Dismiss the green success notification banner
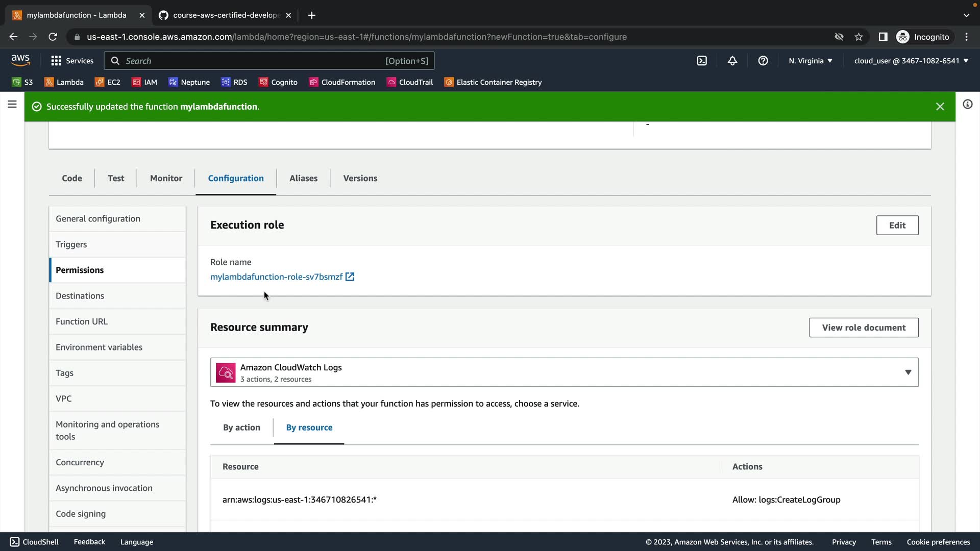 point(940,107)
